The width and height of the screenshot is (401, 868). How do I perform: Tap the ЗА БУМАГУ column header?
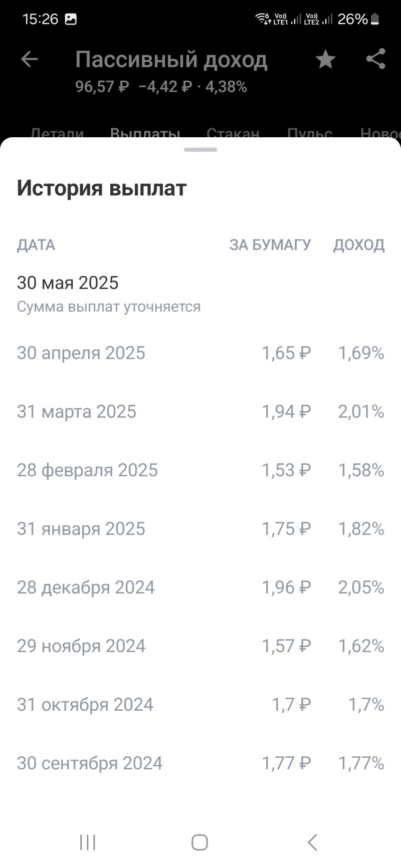(x=270, y=245)
